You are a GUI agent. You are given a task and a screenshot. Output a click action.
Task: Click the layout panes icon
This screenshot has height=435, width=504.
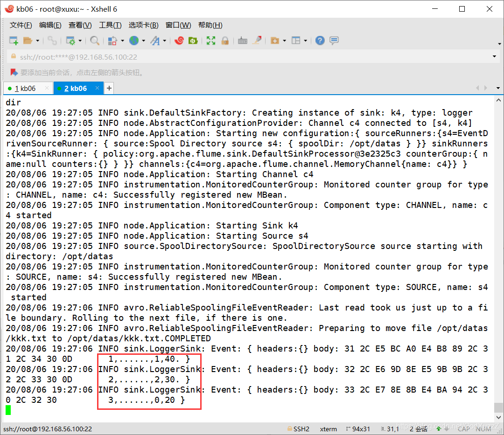(x=296, y=41)
